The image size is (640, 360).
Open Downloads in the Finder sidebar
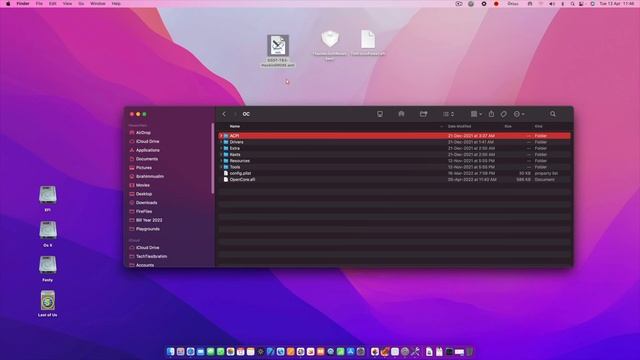(x=147, y=203)
